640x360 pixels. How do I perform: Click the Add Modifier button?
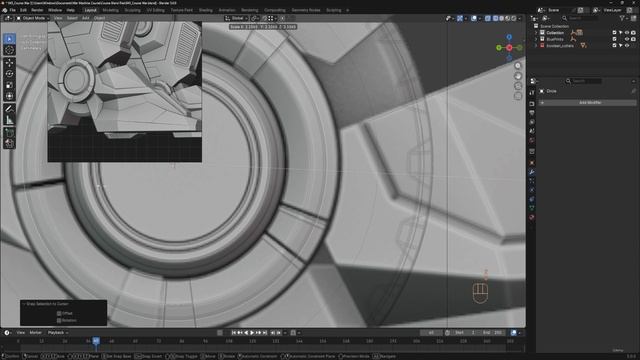point(588,103)
